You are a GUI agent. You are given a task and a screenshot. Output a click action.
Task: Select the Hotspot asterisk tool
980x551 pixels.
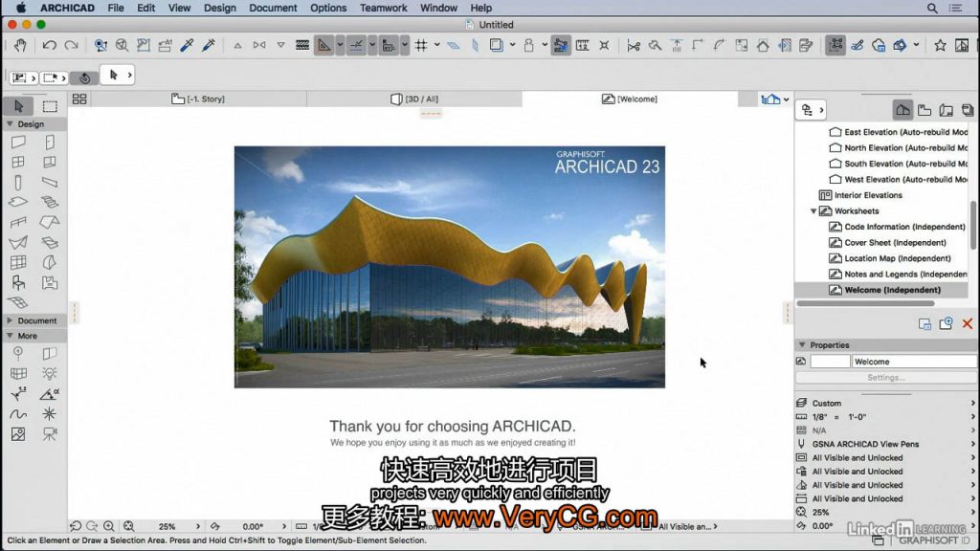pos(50,413)
